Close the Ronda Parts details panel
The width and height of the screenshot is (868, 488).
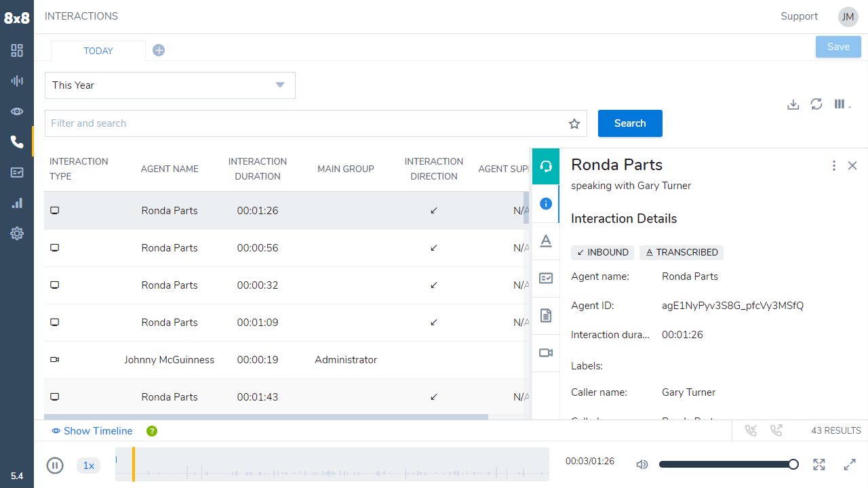point(852,165)
